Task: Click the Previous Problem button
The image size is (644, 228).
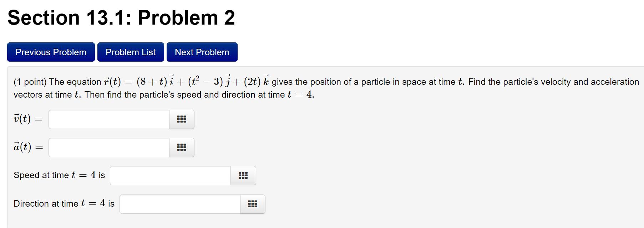Action: (50, 52)
